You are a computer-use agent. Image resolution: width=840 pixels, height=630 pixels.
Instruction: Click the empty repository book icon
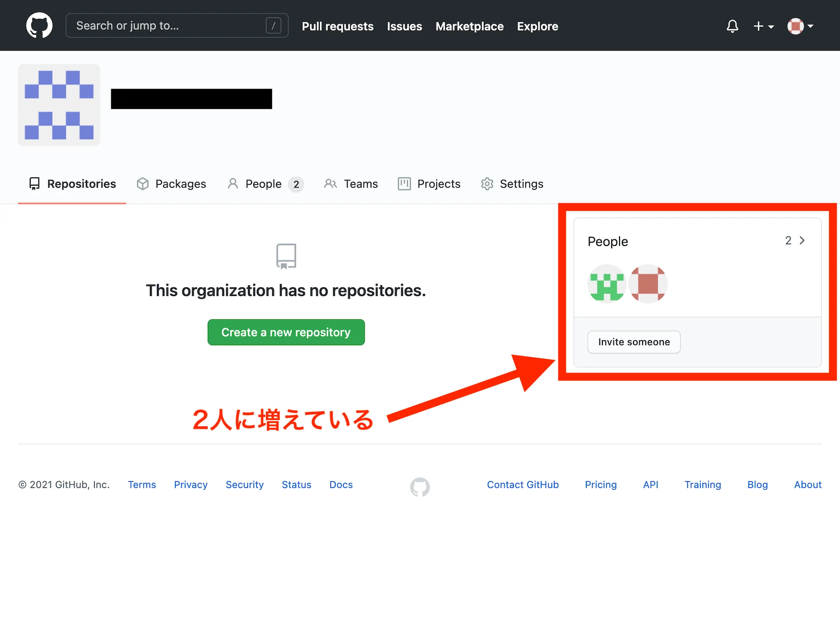[x=286, y=256]
